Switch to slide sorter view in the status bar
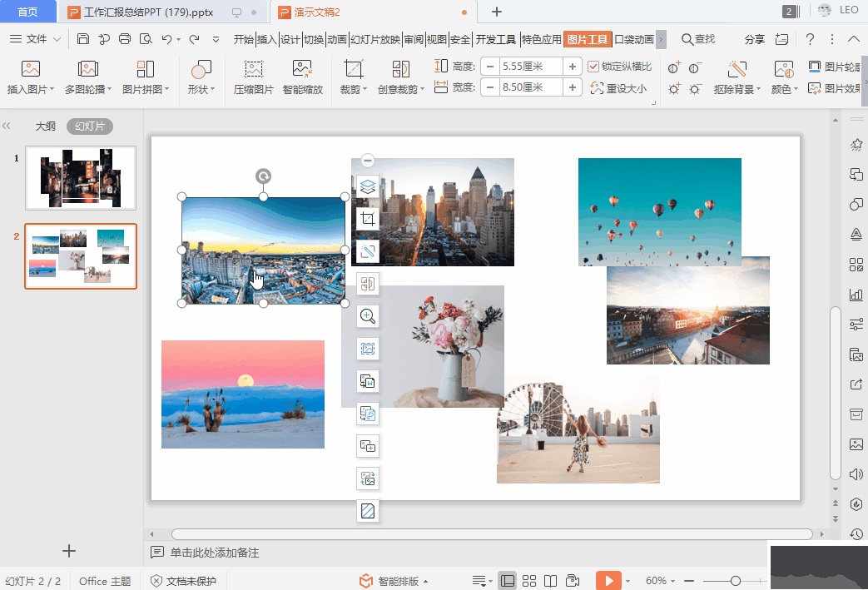The width and height of the screenshot is (868, 590). point(529,581)
